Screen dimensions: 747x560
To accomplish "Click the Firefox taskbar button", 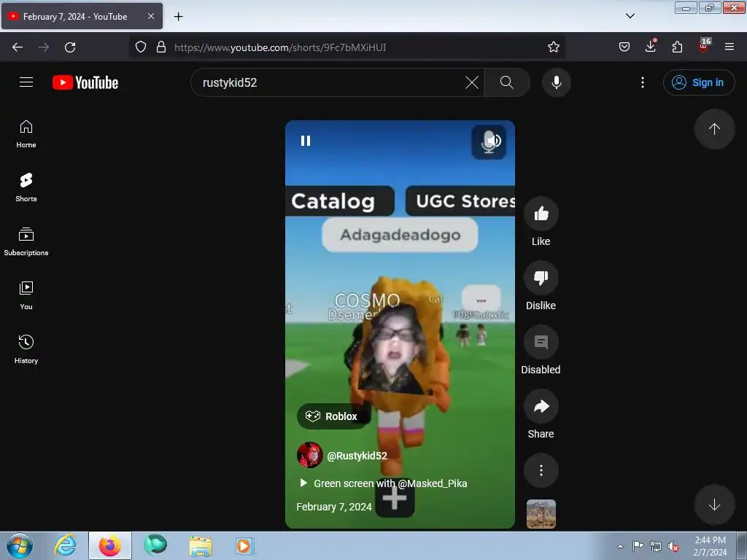I will pyautogui.click(x=110, y=545).
